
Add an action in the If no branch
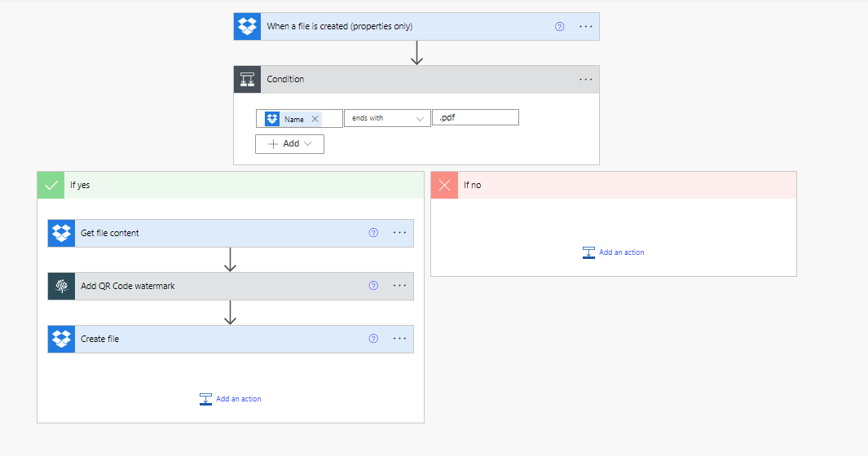point(614,252)
